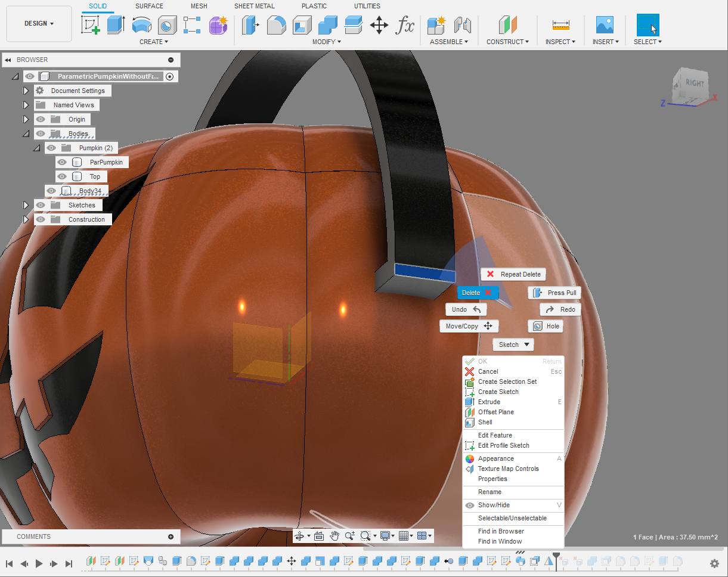Viewport: 728px width, 577px height.
Task: Choose Offset Plane from context menu
Action: 495,412
